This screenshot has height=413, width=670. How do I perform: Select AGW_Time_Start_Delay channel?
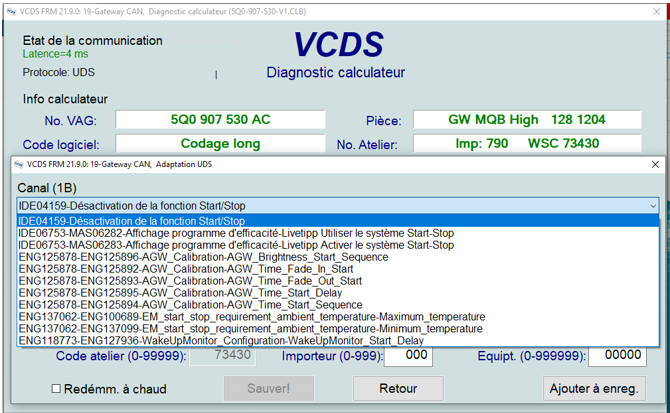coord(338,293)
